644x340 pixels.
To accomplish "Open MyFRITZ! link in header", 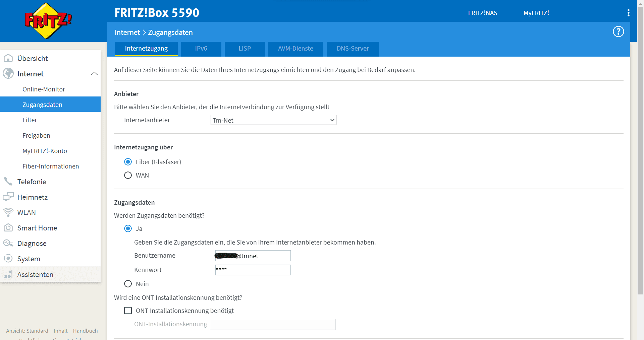I will click(536, 13).
